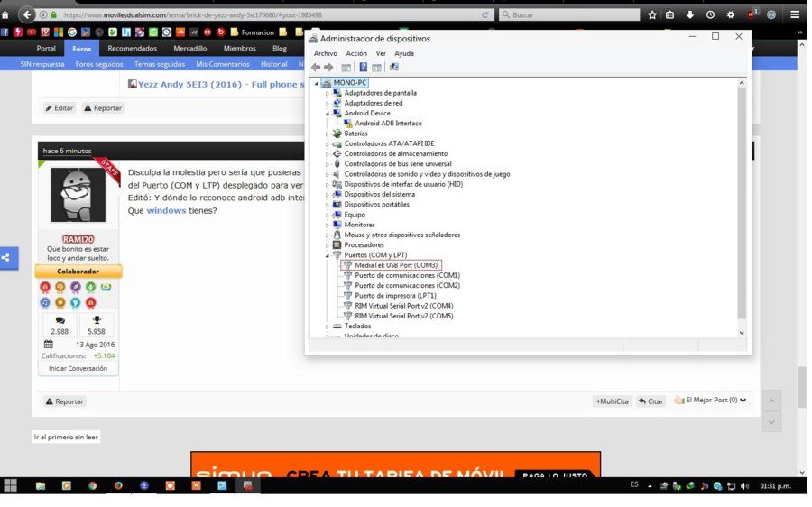Viewport: 812px width, 507px height.
Task: Expand the Baterías node
Action: (327, 134)
